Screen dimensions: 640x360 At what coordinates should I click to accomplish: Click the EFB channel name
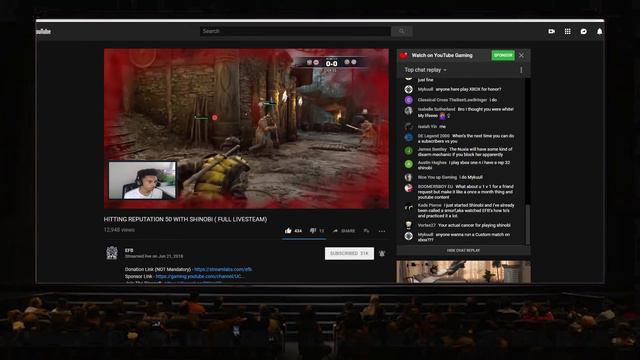129,250
